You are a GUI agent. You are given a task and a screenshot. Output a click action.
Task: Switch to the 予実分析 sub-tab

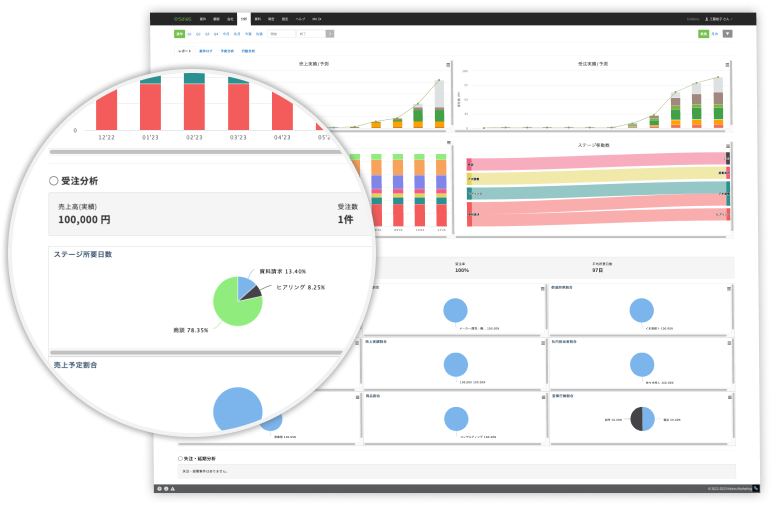click(x=227, y=51)
